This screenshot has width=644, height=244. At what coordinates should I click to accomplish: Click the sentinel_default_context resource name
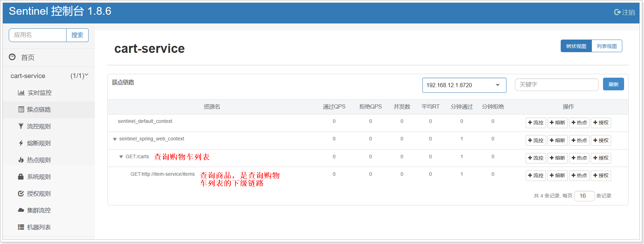[145, 121]
